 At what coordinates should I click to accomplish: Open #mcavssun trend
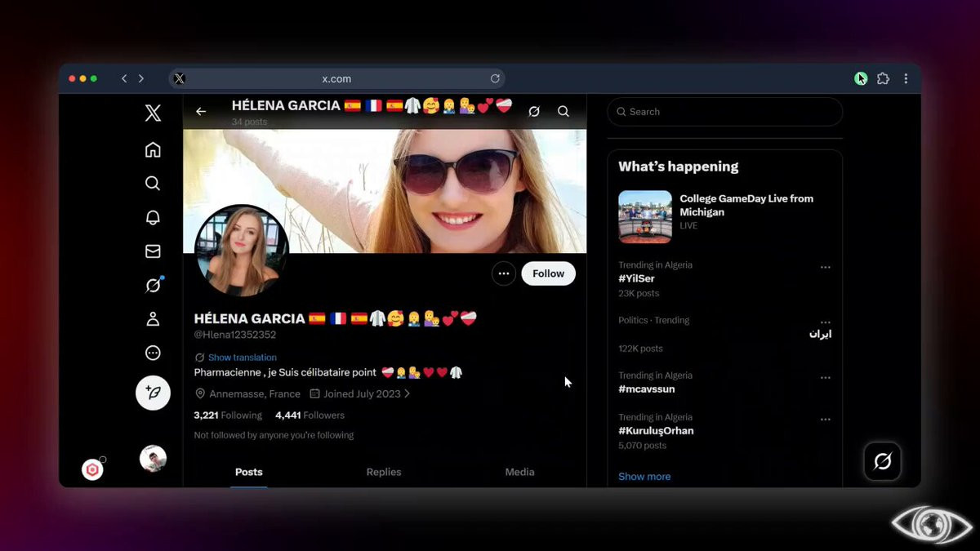pos(647,389)
